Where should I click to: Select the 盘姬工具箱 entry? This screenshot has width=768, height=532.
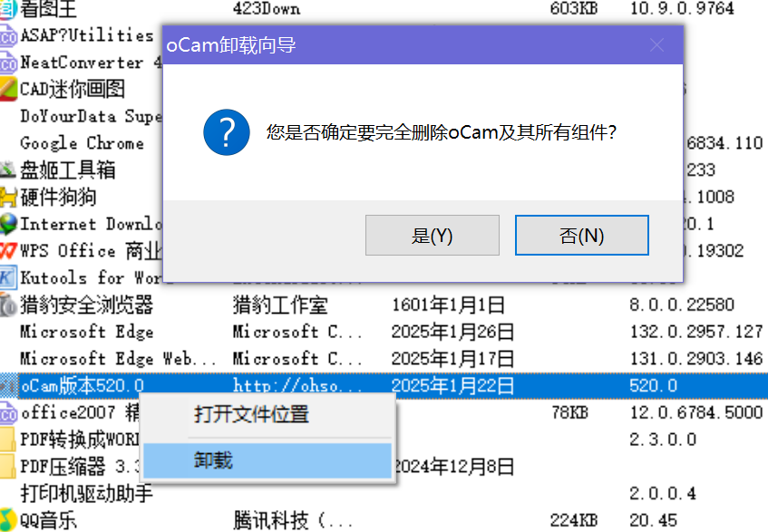point(68,169)
